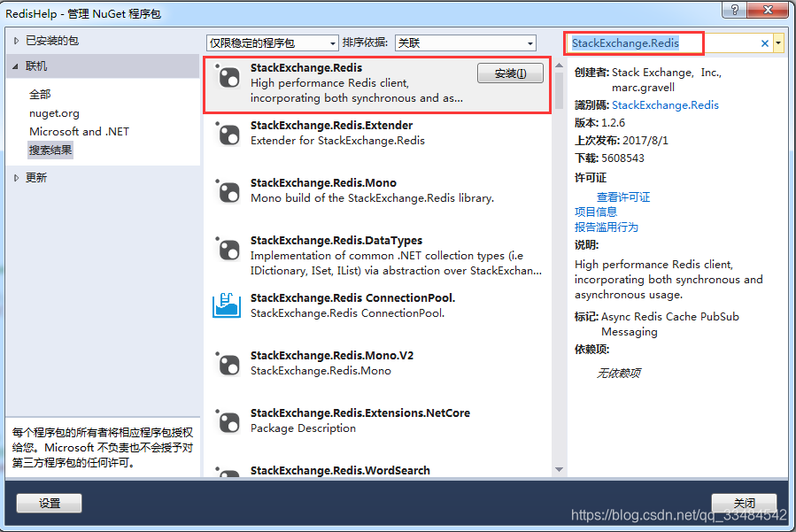This screenshot has height=532, width=796.
Task: Expand the 更新 section
Action: (x=16, y=178)
